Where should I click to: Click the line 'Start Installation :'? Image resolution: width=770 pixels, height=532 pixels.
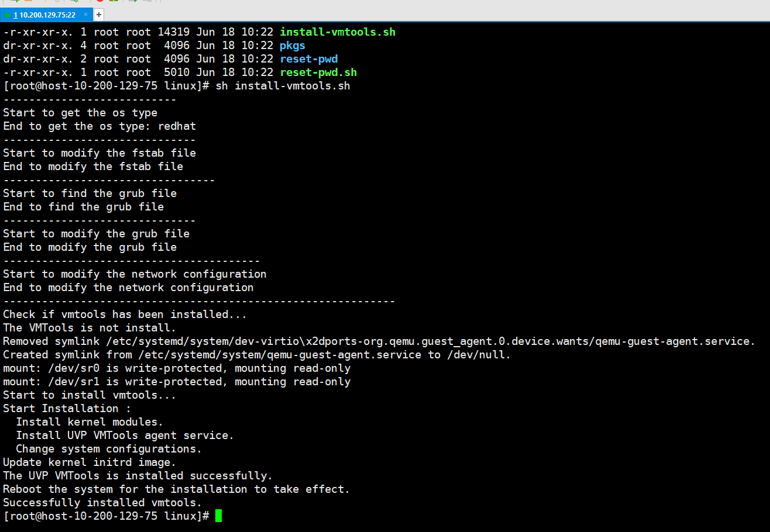(x=67, y=409)
